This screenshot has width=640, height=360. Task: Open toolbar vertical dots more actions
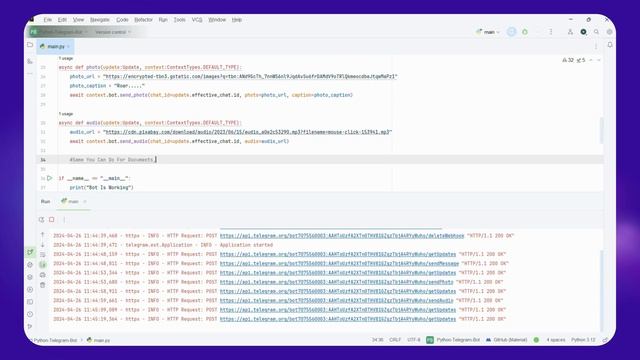[x=551, y=32]
